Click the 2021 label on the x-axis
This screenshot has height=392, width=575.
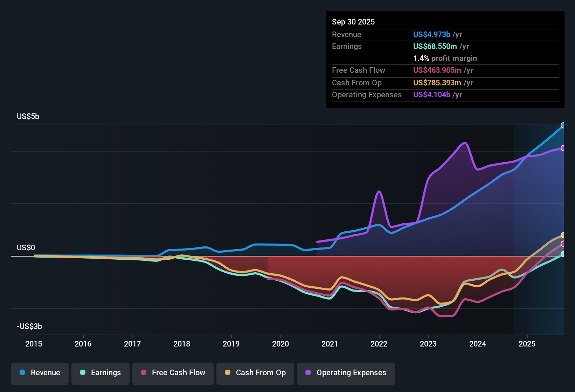coord(330,344)
